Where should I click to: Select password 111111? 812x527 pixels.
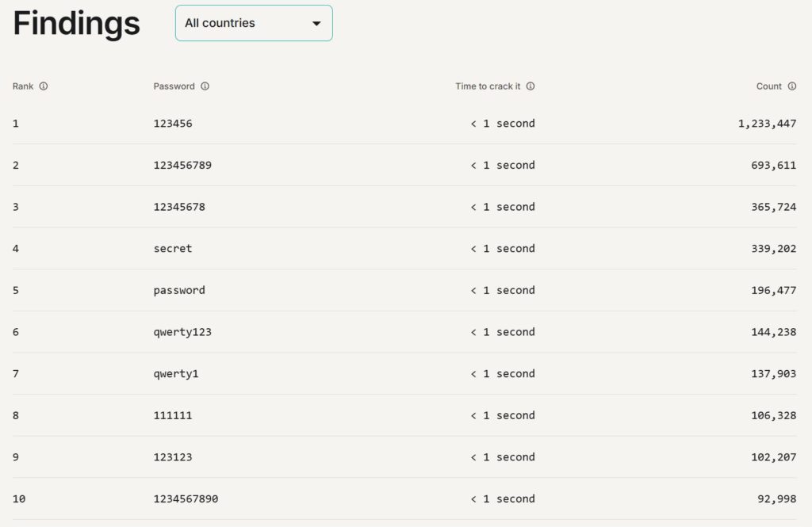click(172, 415)
